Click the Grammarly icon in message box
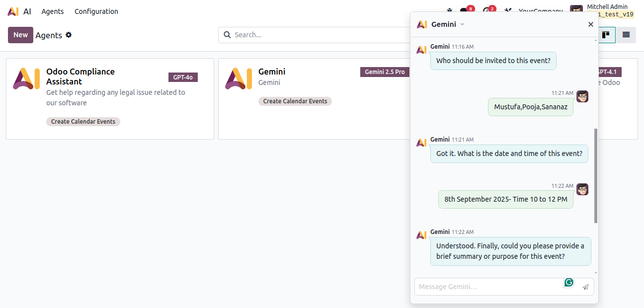The height and width of the screenshot is (308, 644). coord(569,282)
